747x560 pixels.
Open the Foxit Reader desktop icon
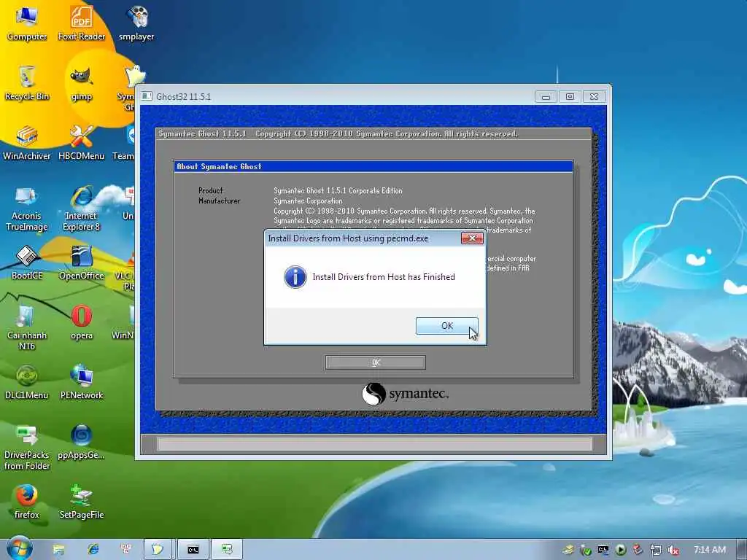tap(82, 24)
